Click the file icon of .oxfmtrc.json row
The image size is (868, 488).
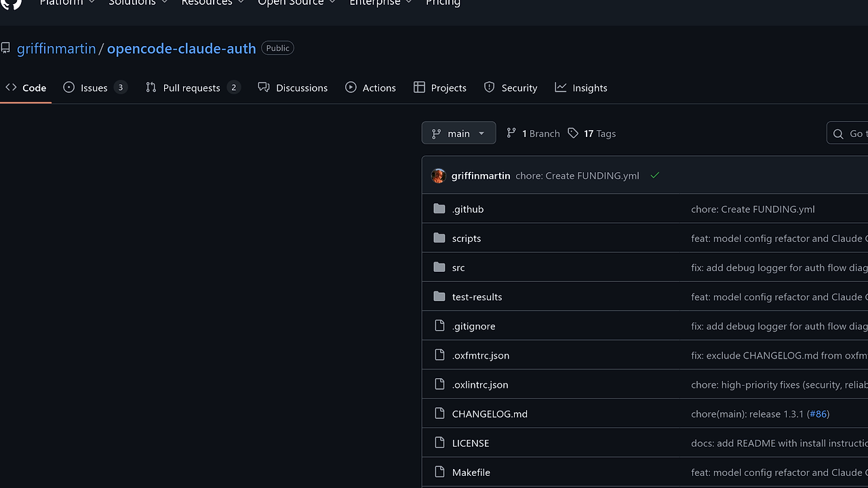click(x=439, y=355)
